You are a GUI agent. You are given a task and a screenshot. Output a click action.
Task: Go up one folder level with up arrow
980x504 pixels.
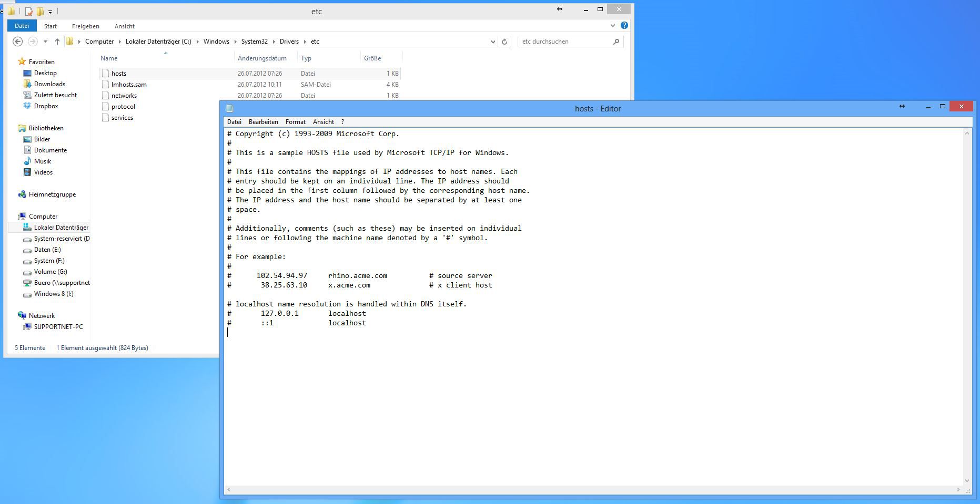pos(57,42)
